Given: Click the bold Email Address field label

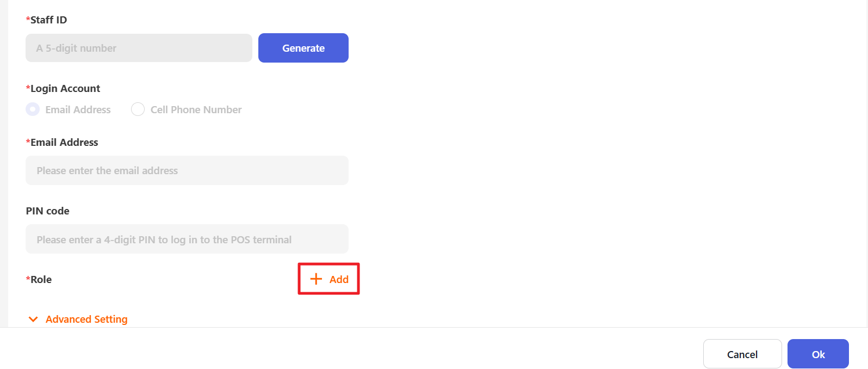Looking at the screenshot, I should tap(64, 143).
